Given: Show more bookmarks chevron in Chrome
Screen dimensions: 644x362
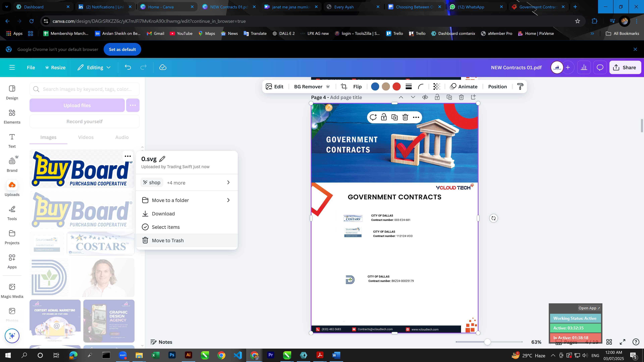Looking at the screenshot, I should coord(592,34).
